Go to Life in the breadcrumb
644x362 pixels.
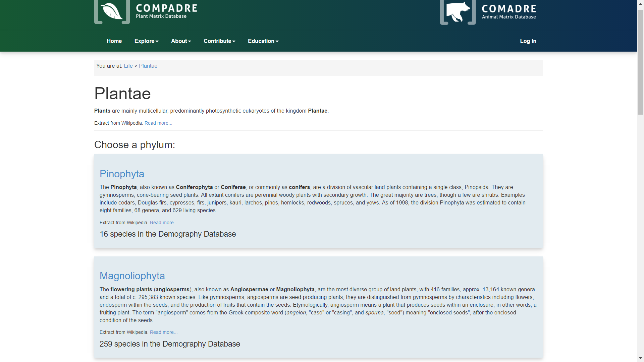pos(128,66)
